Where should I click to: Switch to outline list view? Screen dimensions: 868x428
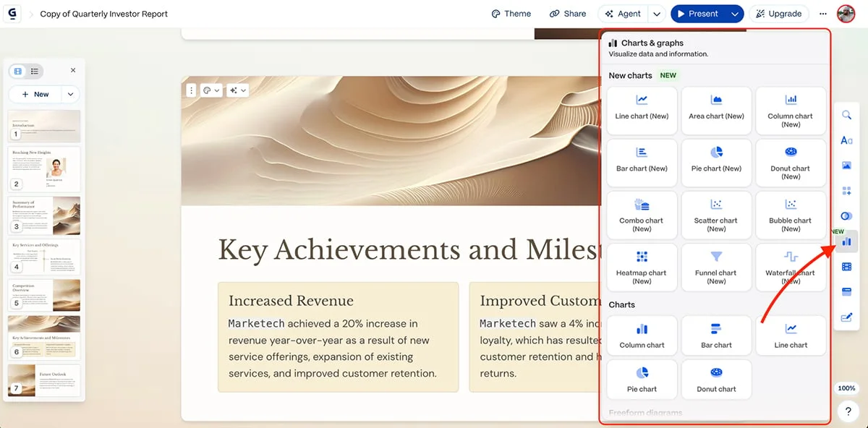click(35, 71)
